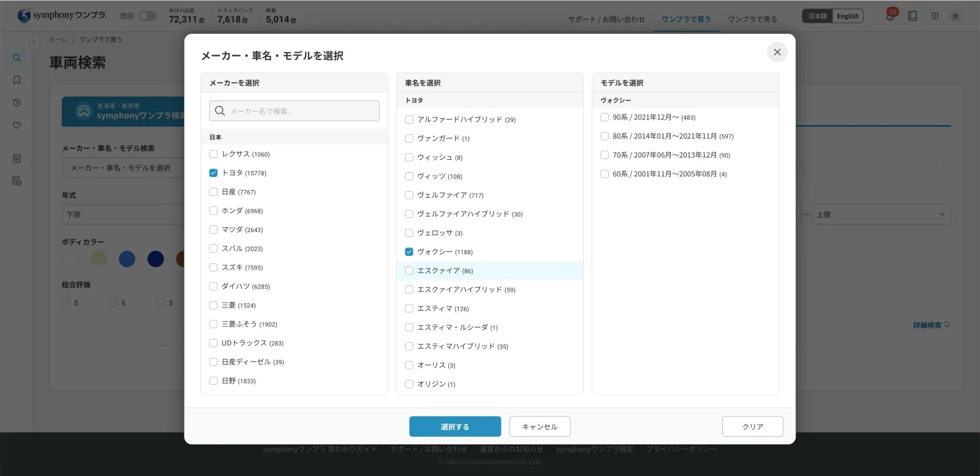
Task: Toggle the 商談 switch
Action: coord(147,16)
